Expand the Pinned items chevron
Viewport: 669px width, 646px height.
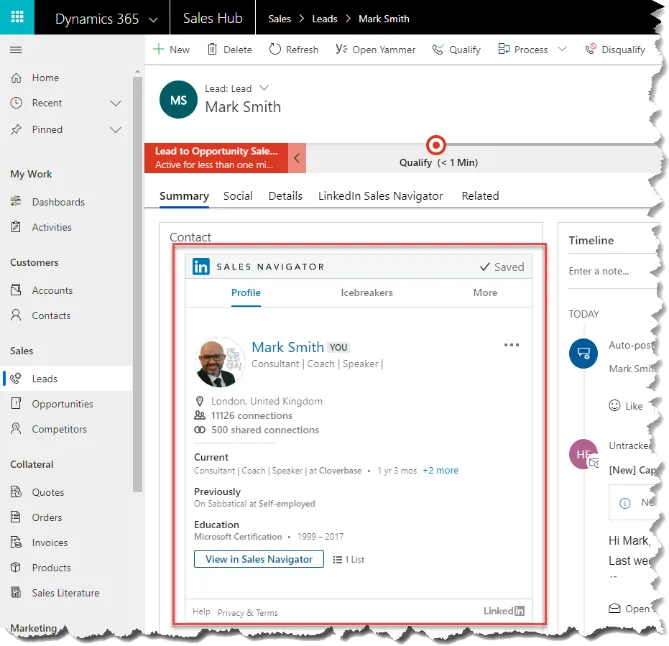[116, 129]
